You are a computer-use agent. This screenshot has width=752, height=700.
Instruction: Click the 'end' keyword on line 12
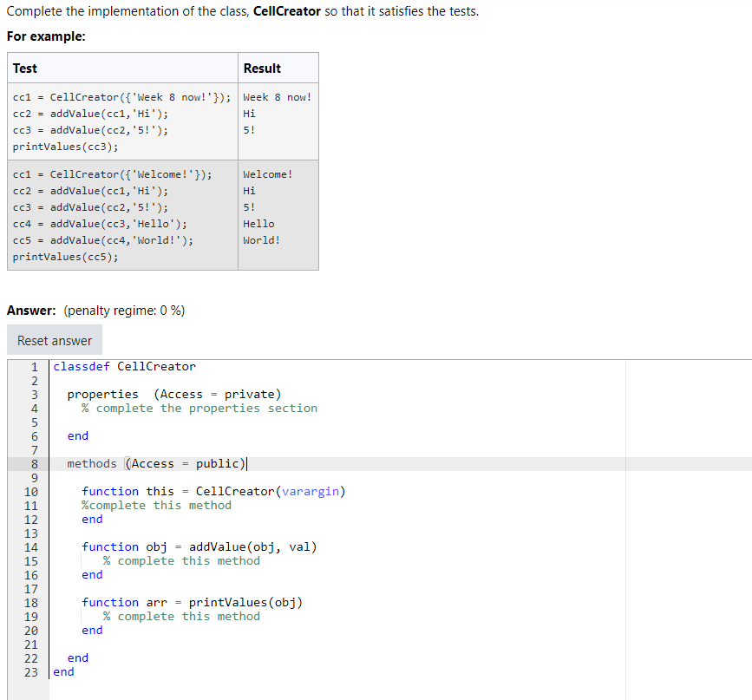coord(92,520)
